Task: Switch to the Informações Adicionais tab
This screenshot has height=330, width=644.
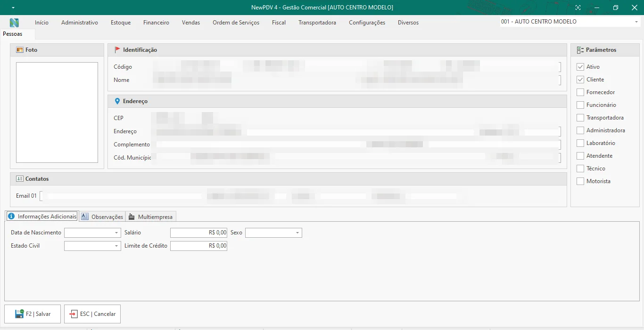Action: 41,217
